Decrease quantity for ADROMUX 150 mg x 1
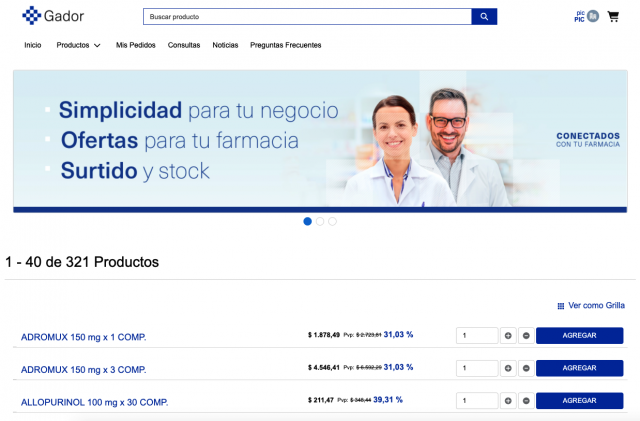640x421 pixels. pyautogui.click(x=526, y=336)
